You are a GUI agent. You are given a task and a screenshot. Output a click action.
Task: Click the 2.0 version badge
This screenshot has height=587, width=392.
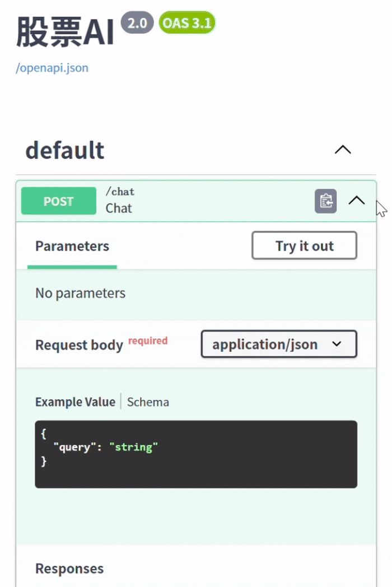pyautogui.click(x=137, y=23)
